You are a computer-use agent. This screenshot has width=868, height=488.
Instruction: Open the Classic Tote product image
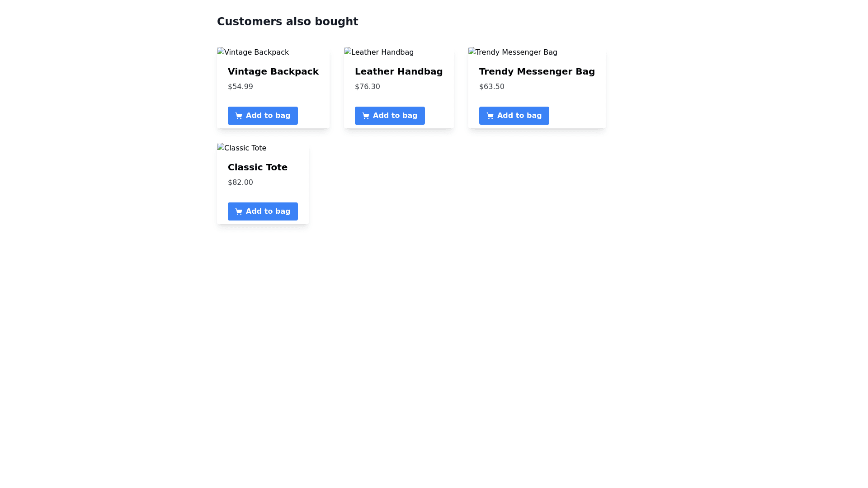242,148
